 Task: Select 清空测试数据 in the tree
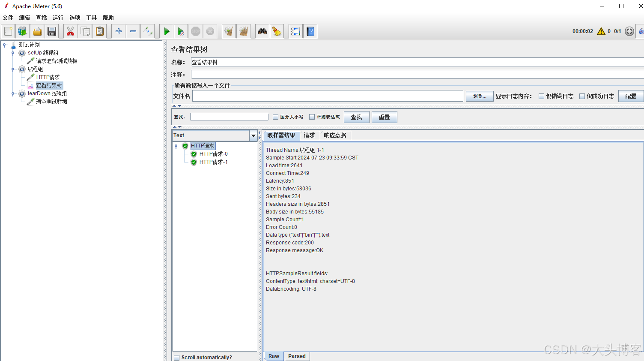click(52, 102)
